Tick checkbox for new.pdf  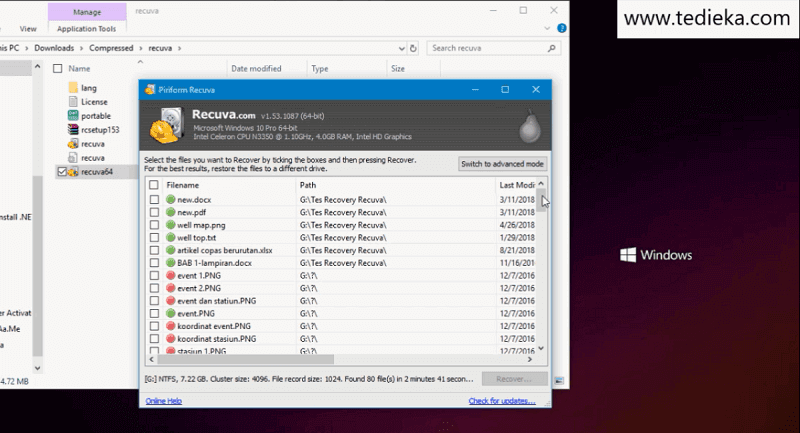point(154,212)
